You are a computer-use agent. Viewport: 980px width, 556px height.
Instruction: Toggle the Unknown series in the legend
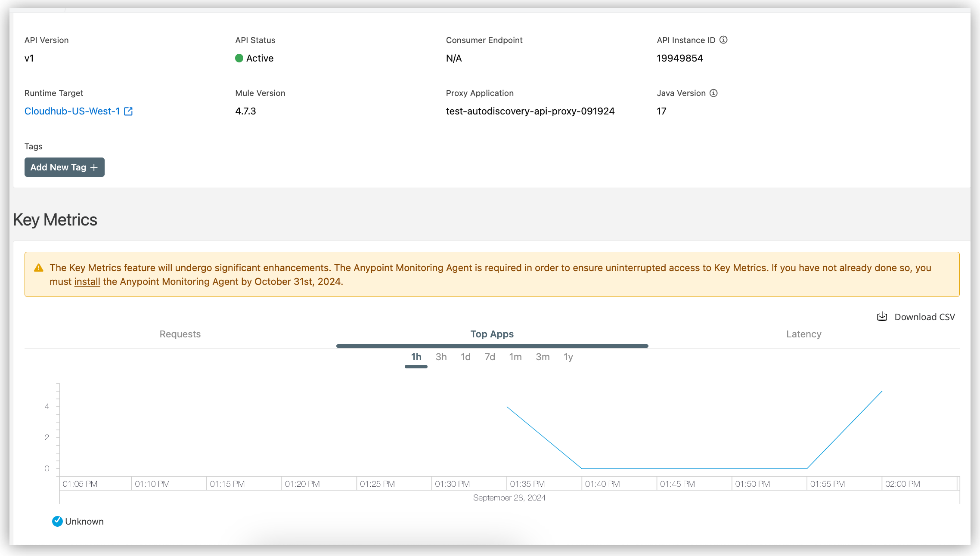(84, 521)
